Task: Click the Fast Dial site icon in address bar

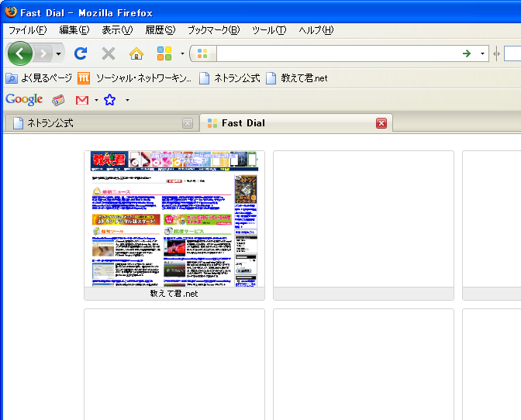Action: tap(202, 53)
